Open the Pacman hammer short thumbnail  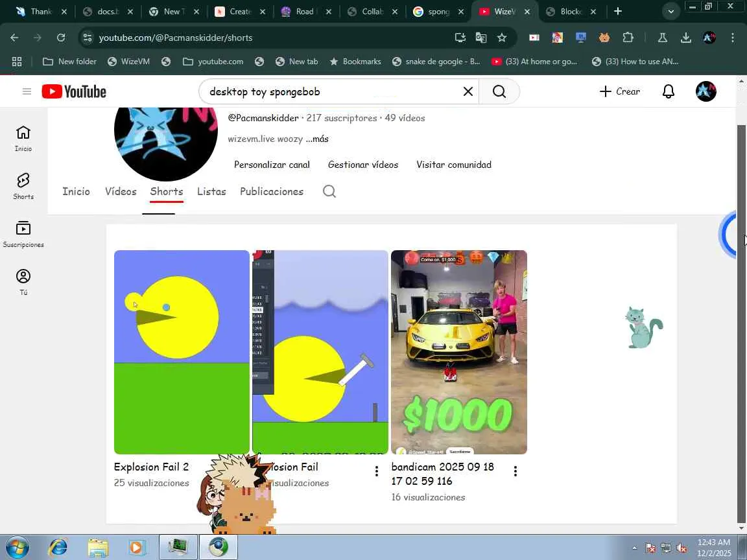pyautogui.click(x=320, y=352)
